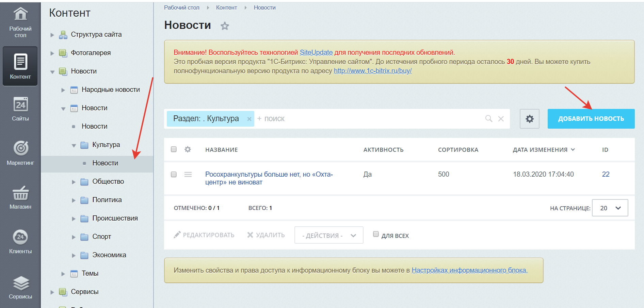The image size is (644, 308).
Task: Click the Народные новости infoblock icon
Action: pyautogui.click(x=74, y=90)
